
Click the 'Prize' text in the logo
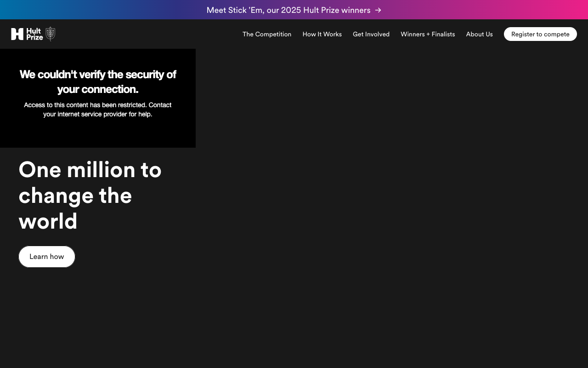(34, 37)
